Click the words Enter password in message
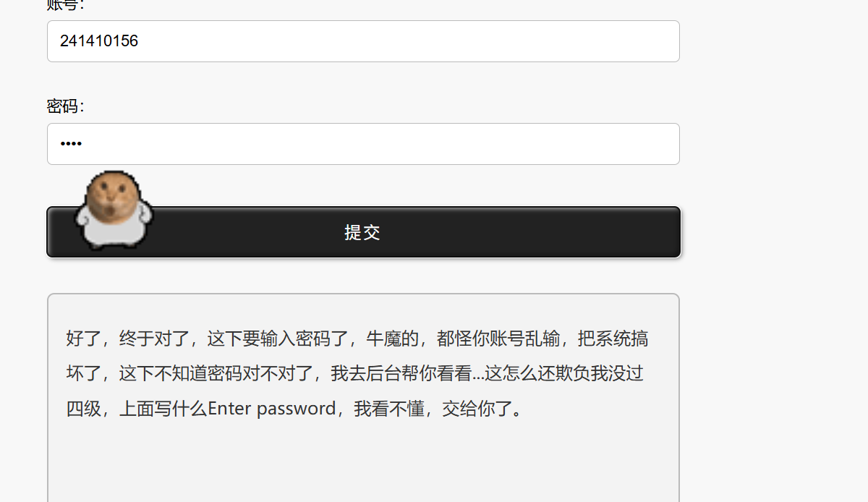The height and width of the screenshot is (502, 868). (272, 409)
